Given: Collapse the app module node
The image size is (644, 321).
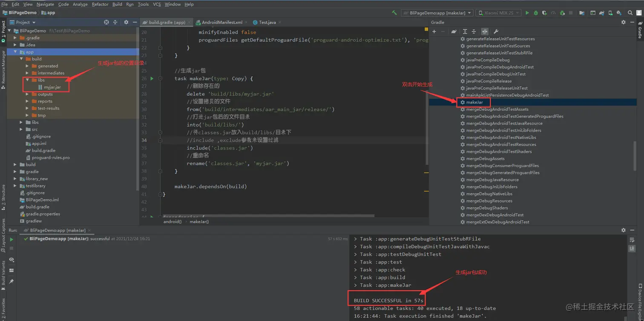Looking at the screenshot, I should coord(15,52).
